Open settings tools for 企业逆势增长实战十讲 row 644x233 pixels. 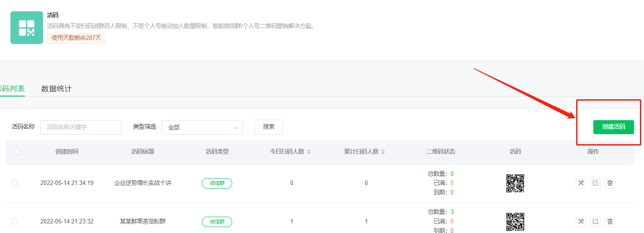click(581, 183)
